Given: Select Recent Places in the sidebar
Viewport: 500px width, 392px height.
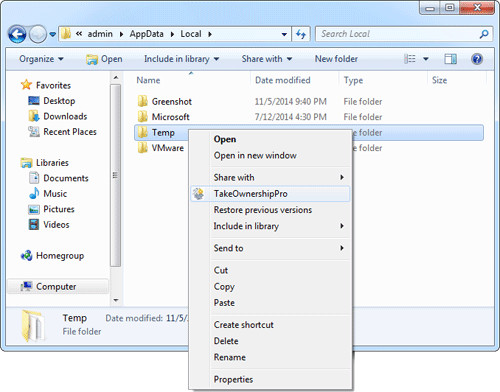Looking at the screenshot, I should (x=63, y=132).
